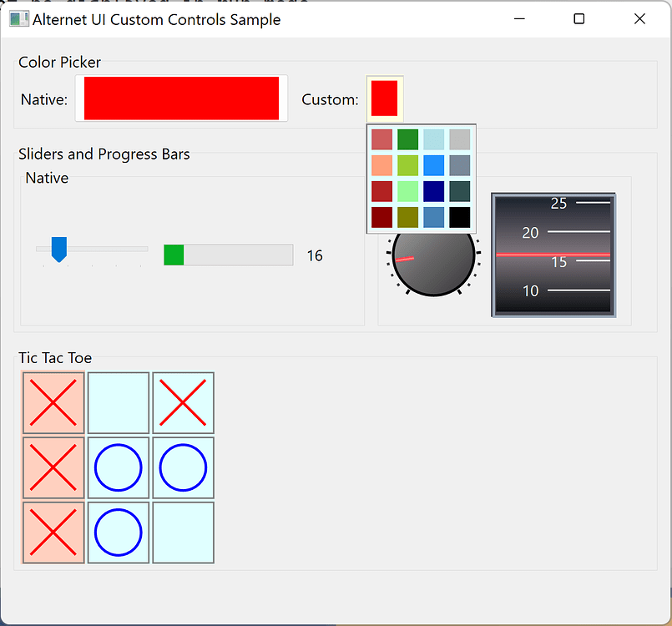Click the Custom color picker label
This screenshot has width=672, height=626.
330,99
